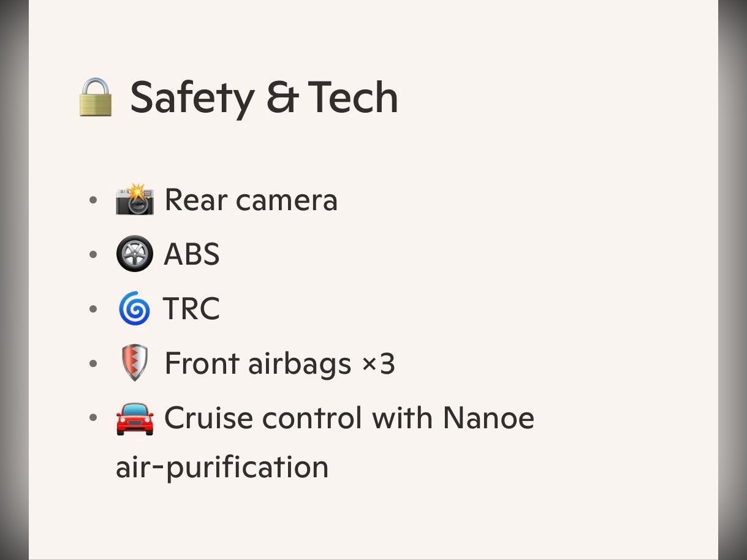Screen dimensions: 747x560
Task: Click the red car emoji
Action: coord(134,418)
